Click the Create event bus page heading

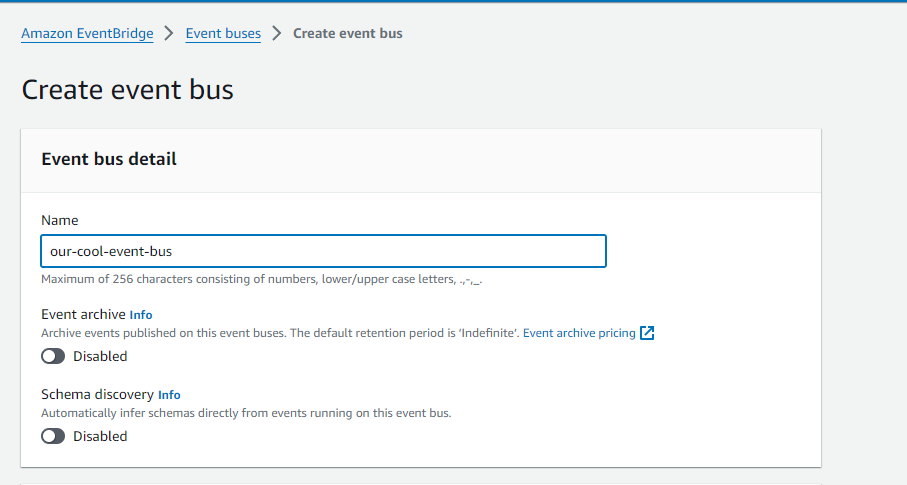pyautogui.click(x=127, y=90)
